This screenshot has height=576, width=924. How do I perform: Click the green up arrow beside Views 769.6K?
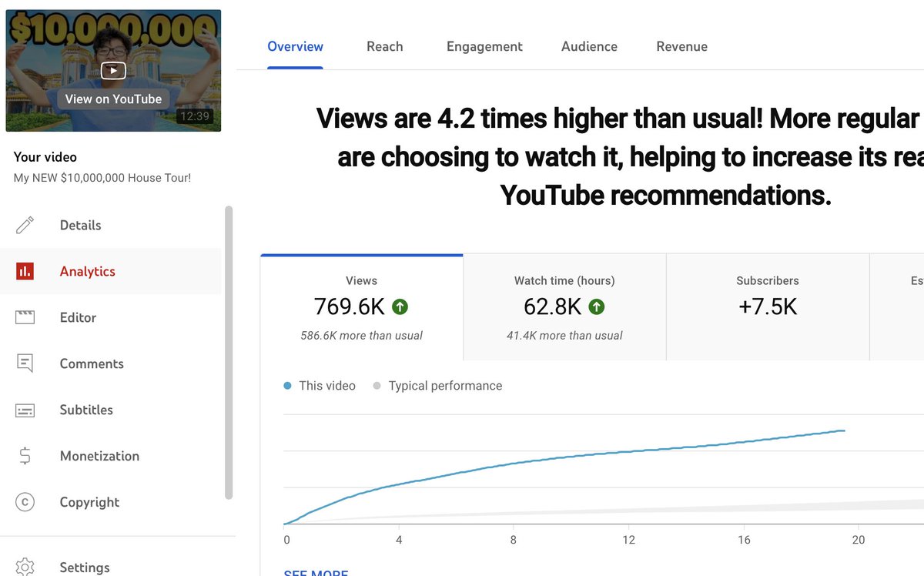(x=400, y=306)
